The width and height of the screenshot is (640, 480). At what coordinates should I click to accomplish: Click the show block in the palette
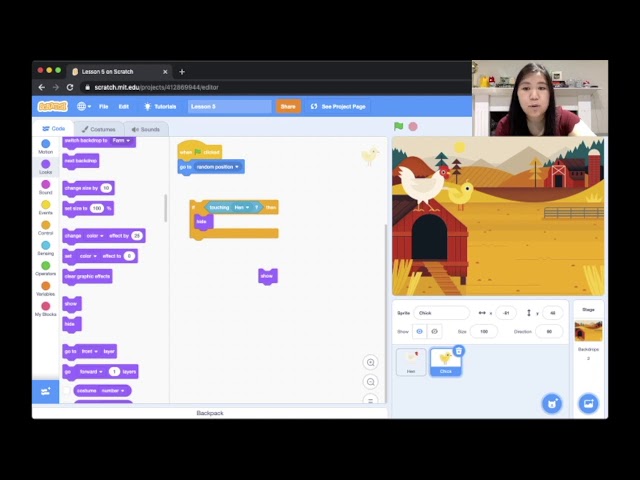(72, 304)
